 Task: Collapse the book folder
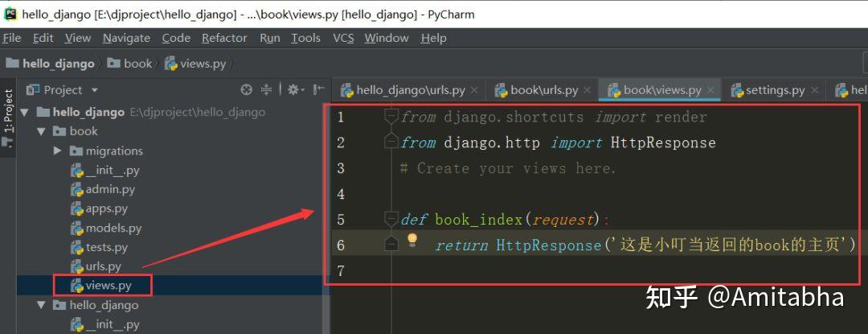tap(42, 132)
